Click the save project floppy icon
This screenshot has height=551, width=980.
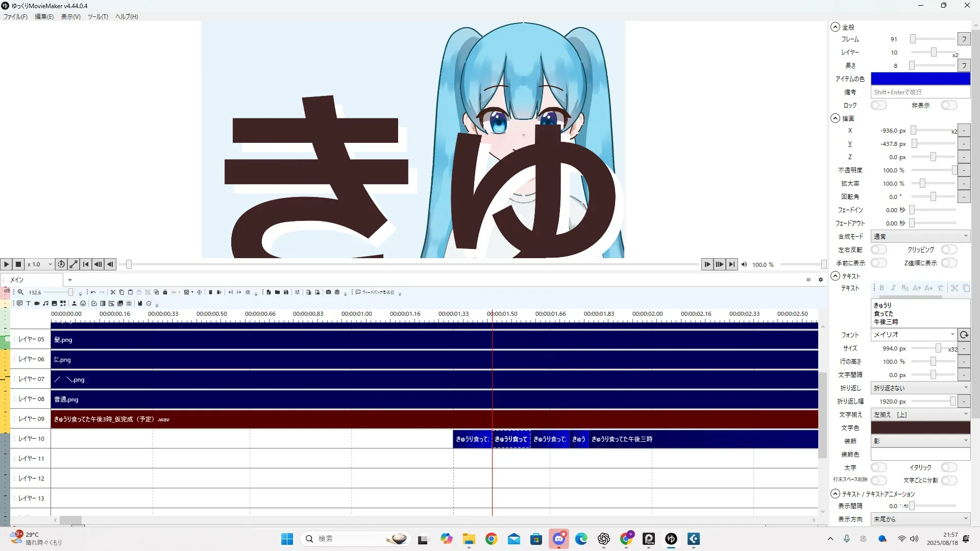[x=286, y=292]
